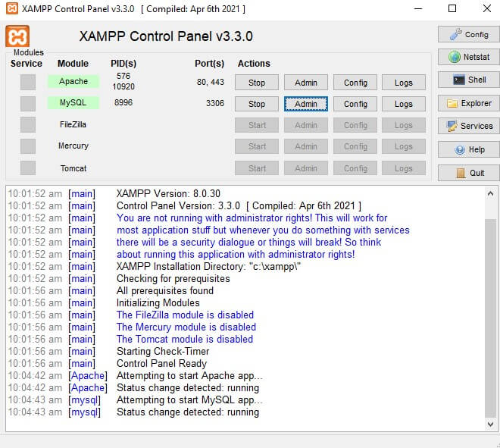Click log line "Attempting to start Apache app..."
The width and height of the screenshot is (500, 448).
click(x=189, y=375)
